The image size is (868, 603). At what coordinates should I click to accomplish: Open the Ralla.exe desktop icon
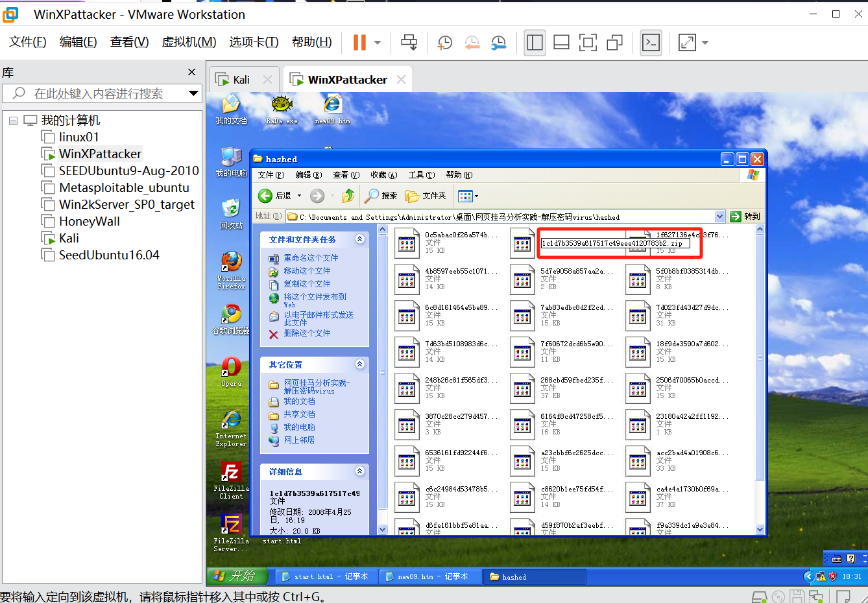pos(282,110)
